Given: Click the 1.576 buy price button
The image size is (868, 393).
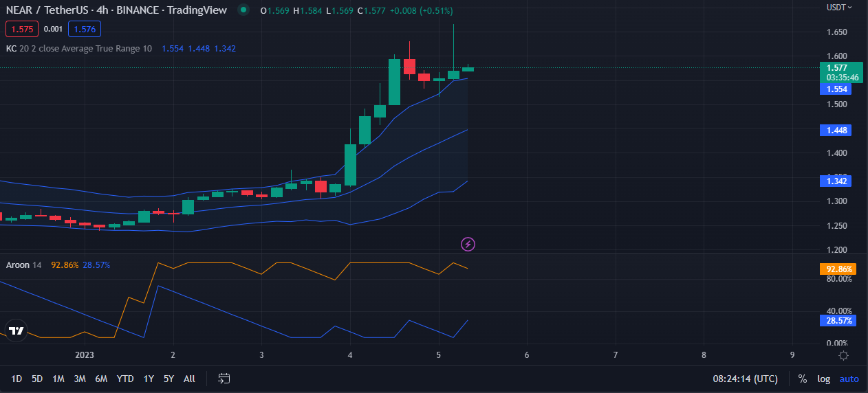Looking at the screenshot, I should 85,29.
